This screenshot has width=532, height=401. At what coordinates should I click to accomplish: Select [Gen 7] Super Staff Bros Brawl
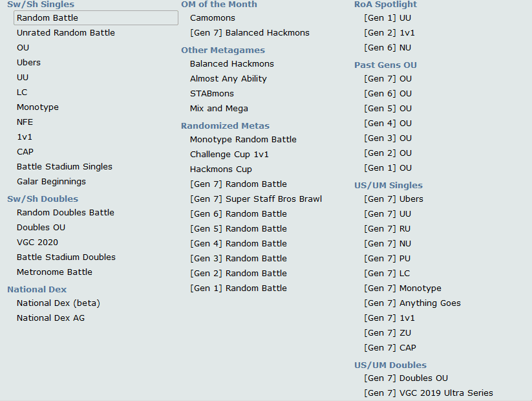tap(256, 199)
